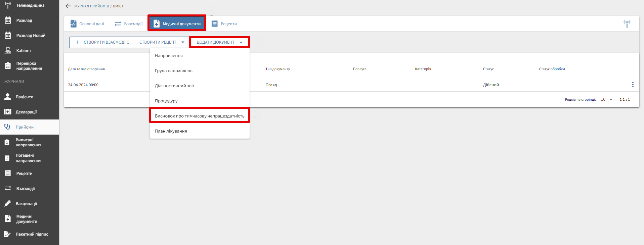Go to Виписані направлення in sidebar
The width and height of the screenshot is (644, 245).
28,142
